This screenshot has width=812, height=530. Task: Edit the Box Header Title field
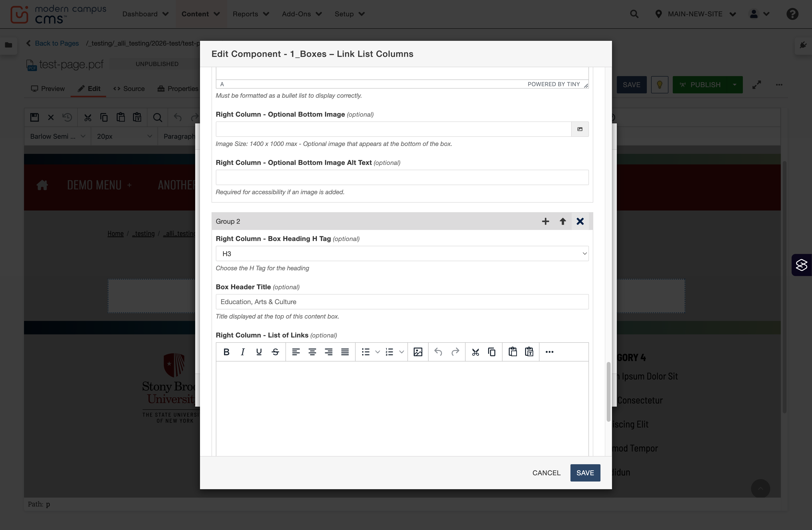tap(402, 302)
